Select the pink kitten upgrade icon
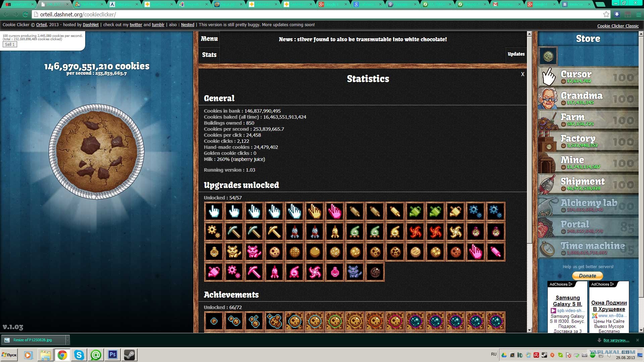The height and width of the screenshot is (362, 644). [254, 252]
